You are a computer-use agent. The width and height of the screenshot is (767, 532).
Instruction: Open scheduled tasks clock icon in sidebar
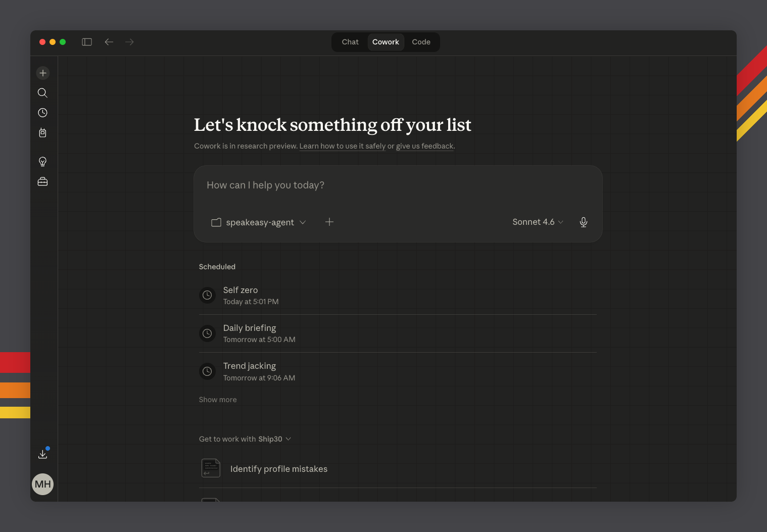[43, 113]
